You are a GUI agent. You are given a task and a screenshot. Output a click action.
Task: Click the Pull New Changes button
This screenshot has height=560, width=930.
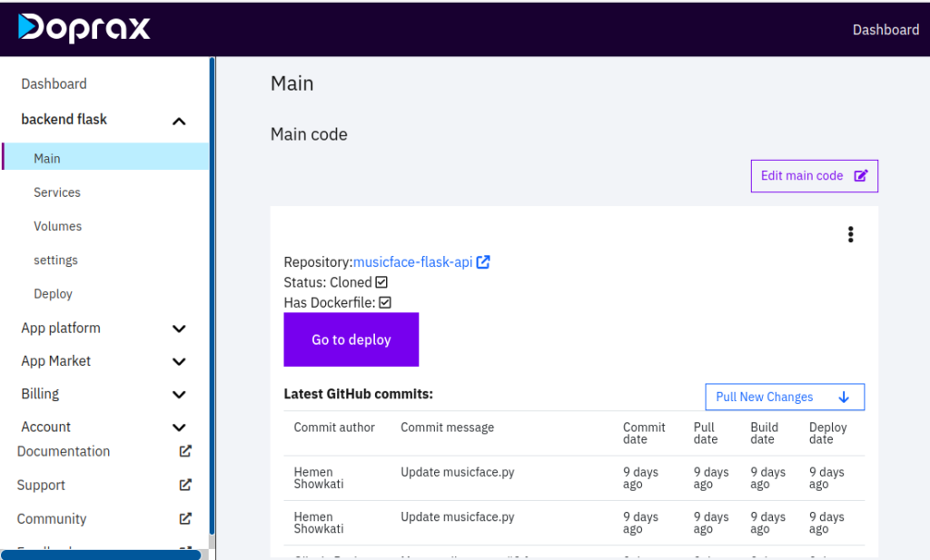pyautogui.click(x=785, y=397)
